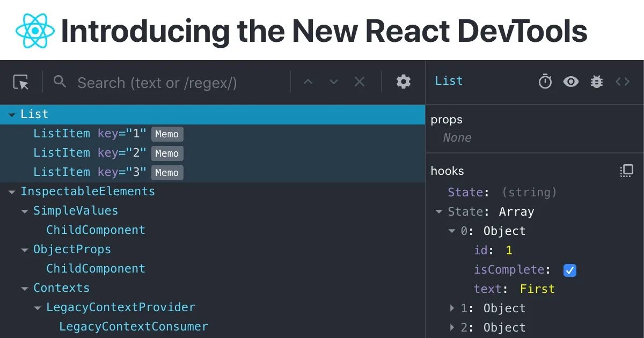Expand the 2: Object entry
Viewport: 644px width, 338px height.
(452, 327)
